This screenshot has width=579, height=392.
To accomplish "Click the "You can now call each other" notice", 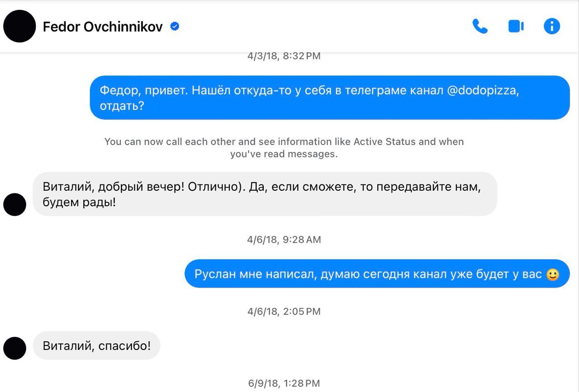I will pos(284,147).
